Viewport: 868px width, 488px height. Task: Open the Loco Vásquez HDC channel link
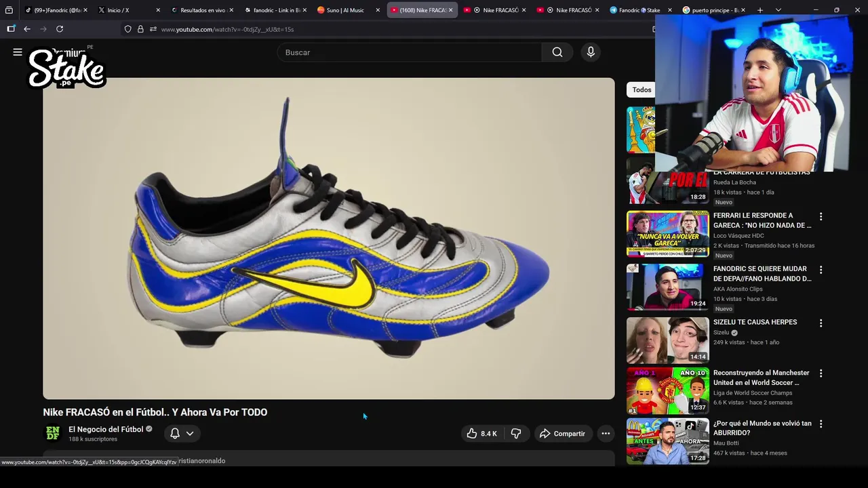pyautogui.click(x=738, y=236)
